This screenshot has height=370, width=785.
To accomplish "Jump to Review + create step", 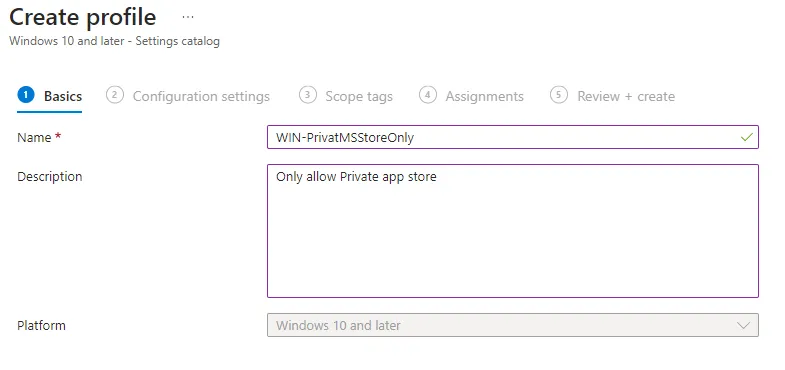I will pos(612,96).
